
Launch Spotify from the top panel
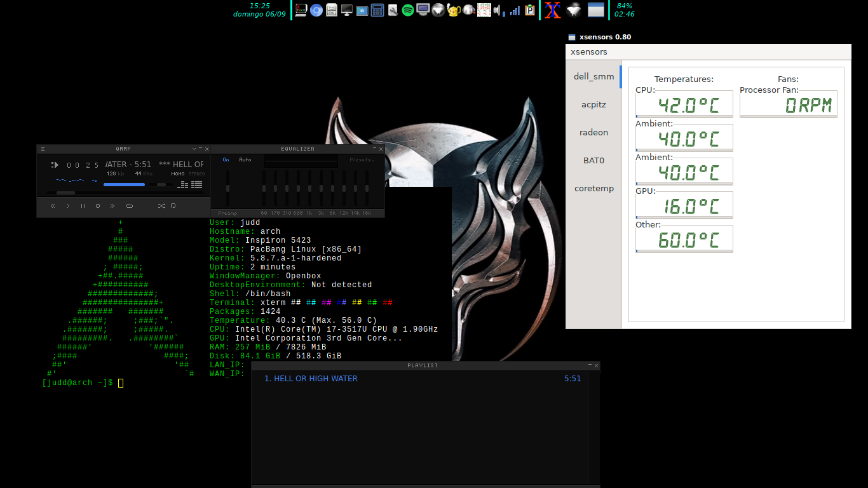coord(408,10)
